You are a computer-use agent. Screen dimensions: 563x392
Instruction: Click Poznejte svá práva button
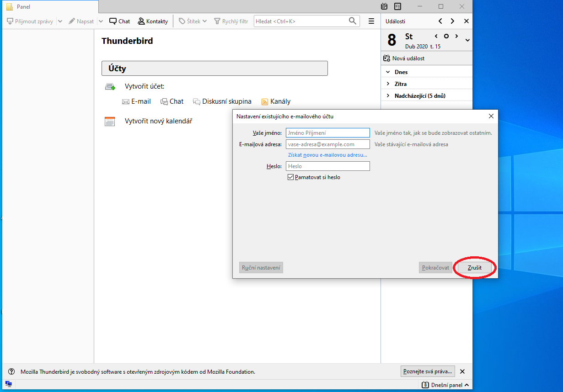428,371
